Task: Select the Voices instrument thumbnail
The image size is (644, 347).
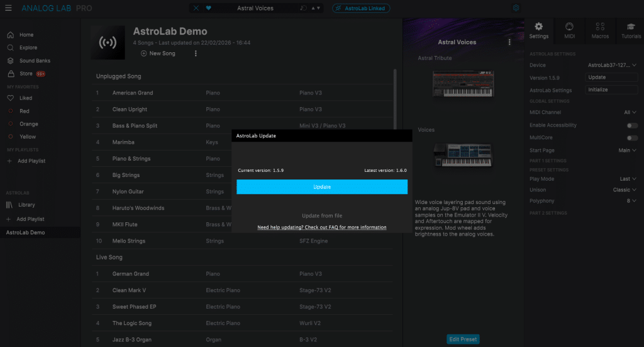Action: point(463,155)
